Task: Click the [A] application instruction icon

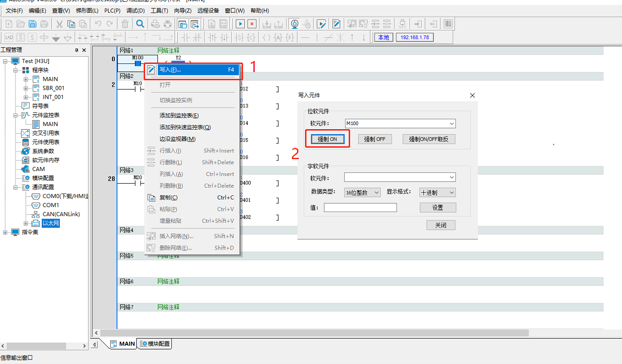Action: pyautogui.click(x=278, y=37)
